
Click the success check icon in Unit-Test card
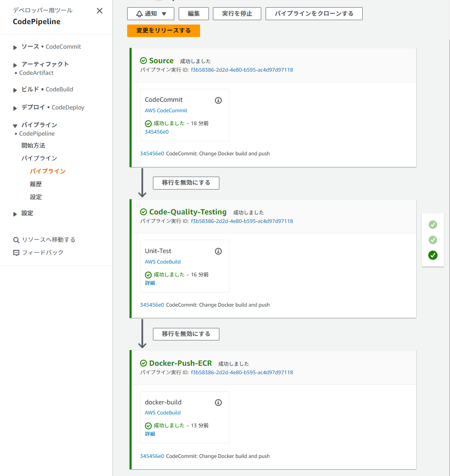[148, 275]
